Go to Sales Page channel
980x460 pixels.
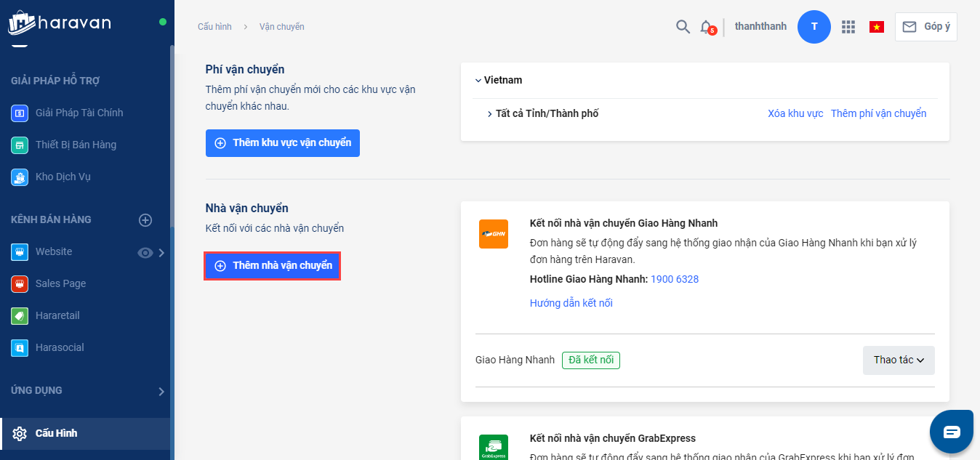pyautogui.click(x=60, y=283)
